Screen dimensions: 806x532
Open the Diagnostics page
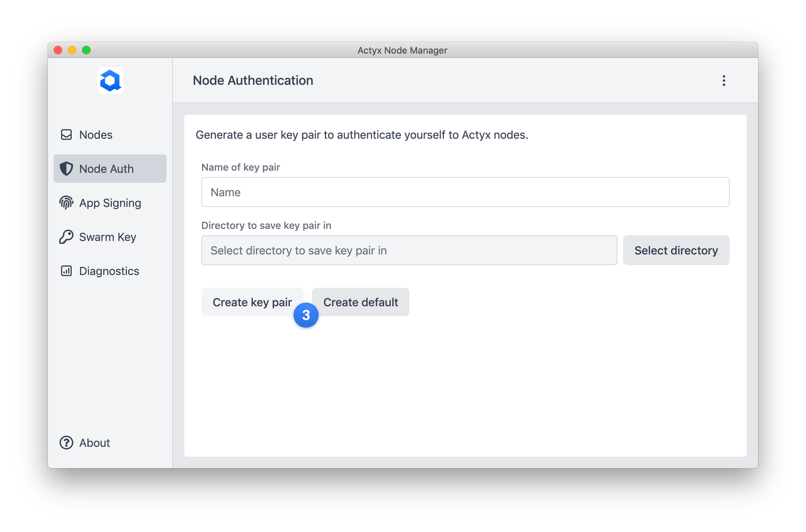[109, 271]
